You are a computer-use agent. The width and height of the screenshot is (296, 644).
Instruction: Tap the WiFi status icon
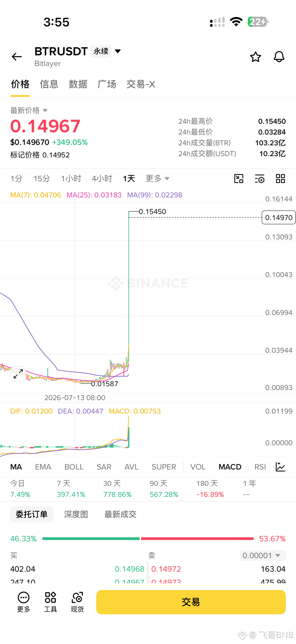(x=236, y=21)
